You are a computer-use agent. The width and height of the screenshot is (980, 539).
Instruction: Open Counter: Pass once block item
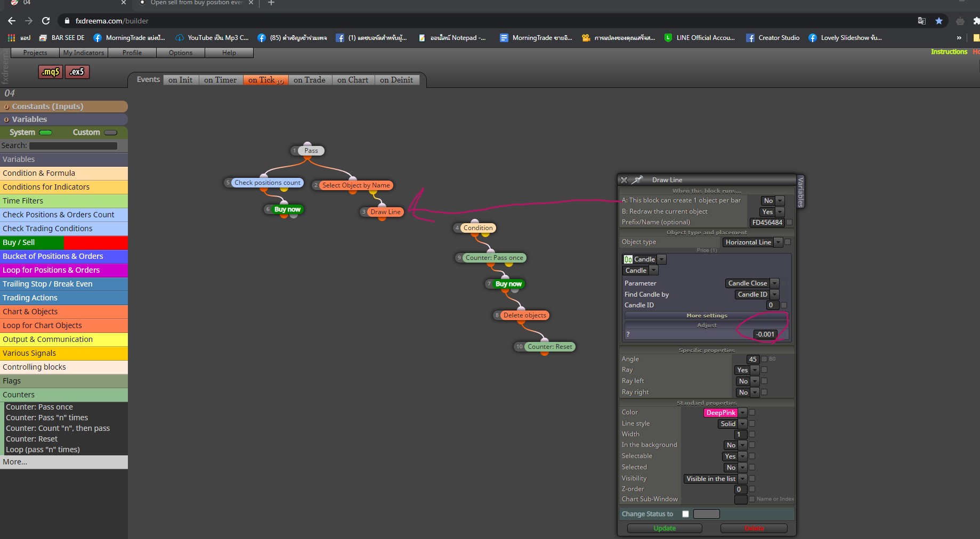[38, 407]
